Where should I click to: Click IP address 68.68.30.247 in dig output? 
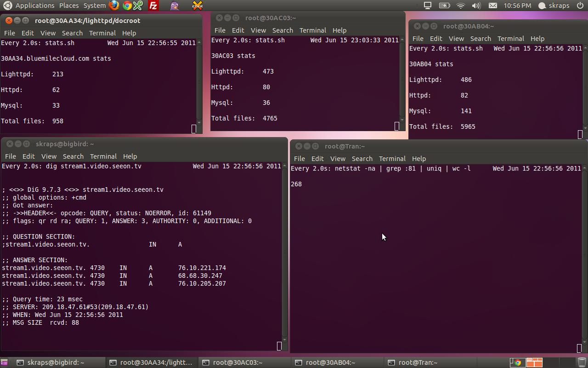click(200, 276)
